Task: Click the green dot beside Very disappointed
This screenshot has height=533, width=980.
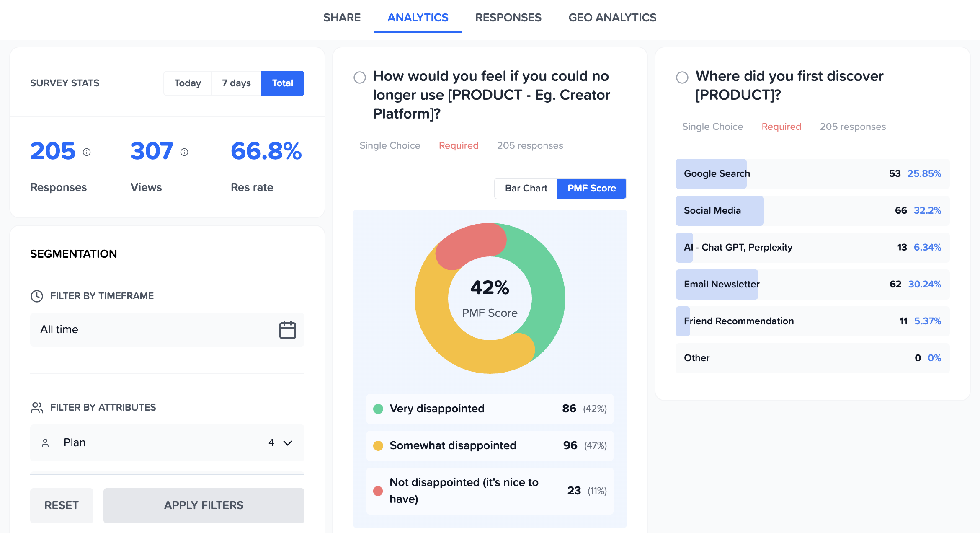Action: coord(379,409)
